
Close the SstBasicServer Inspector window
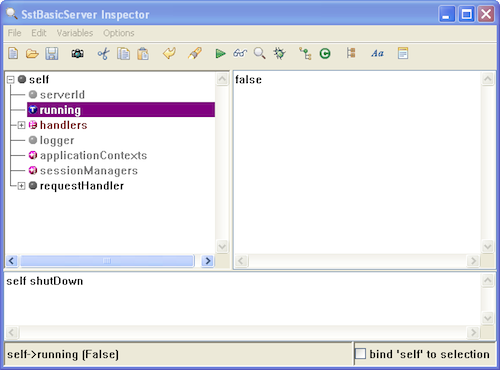point(486,14)
